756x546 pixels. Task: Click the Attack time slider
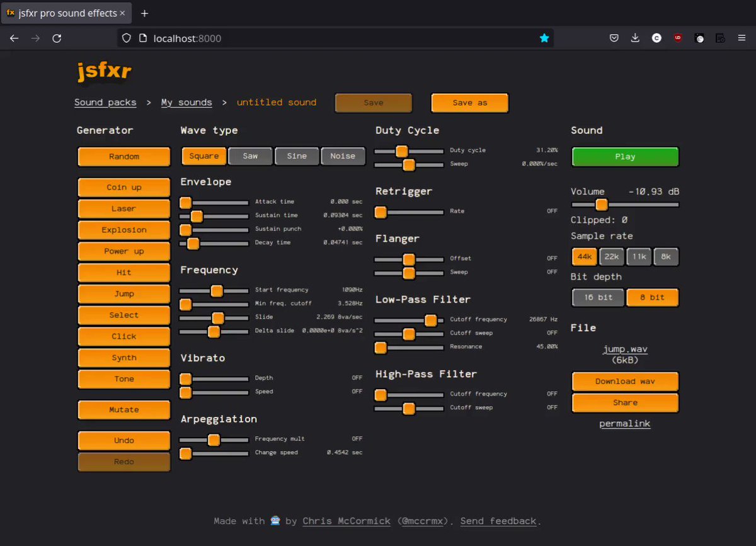[x=214, y=202]
